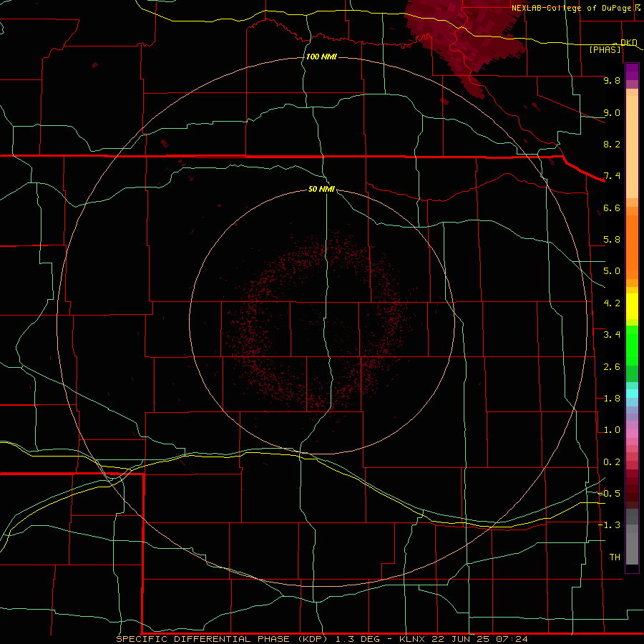644x644 pixels.
Task: Click the 1.3 DEG elevation text
Action: (x=358, y=639)
